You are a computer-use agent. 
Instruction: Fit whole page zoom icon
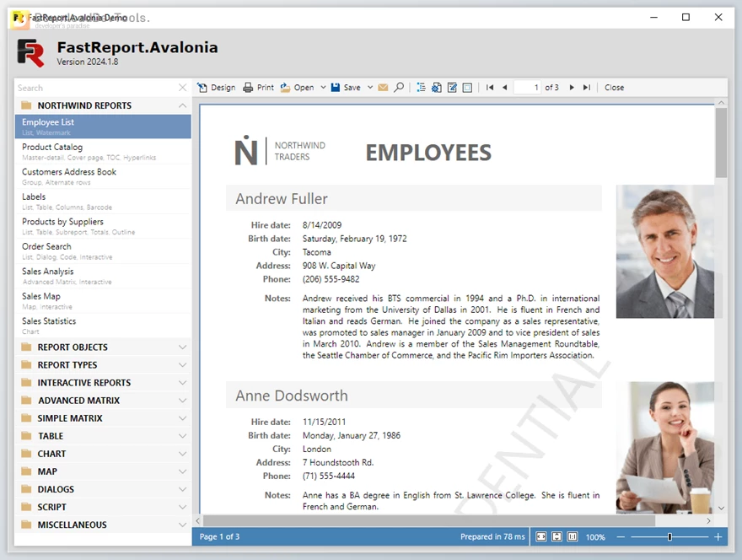pyautogui.click(x=557, y=536)
